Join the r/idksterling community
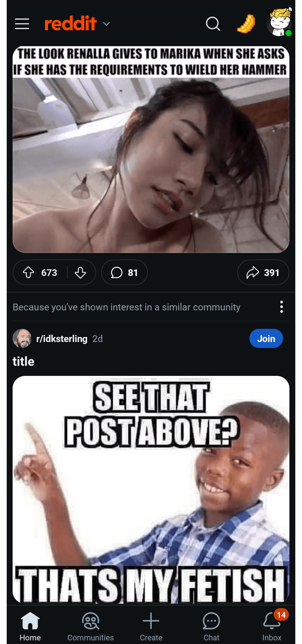The width and height of the screenshot is (302, 644). coord(266,338)
